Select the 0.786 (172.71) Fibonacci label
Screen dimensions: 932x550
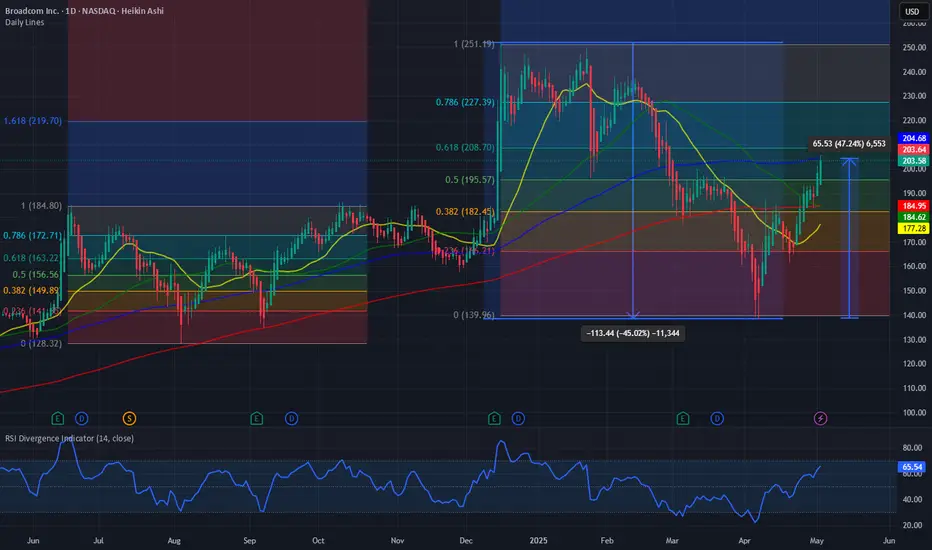point(33,235)
